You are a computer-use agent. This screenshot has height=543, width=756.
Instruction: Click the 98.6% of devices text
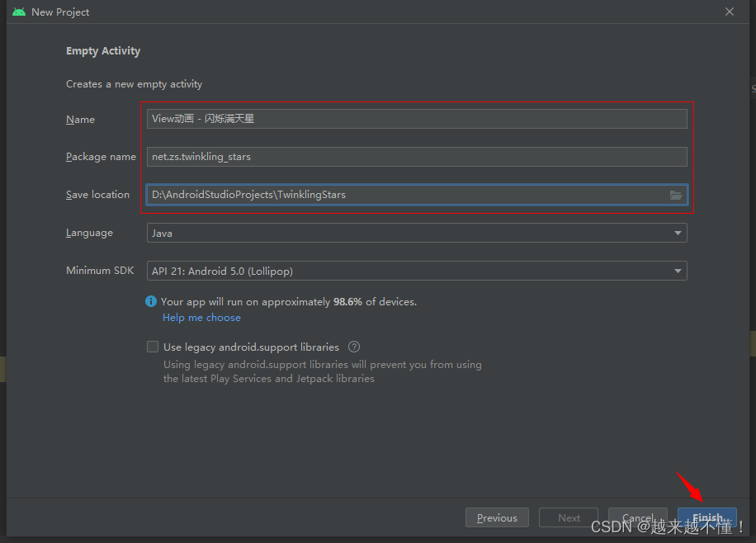pos(375,301)
